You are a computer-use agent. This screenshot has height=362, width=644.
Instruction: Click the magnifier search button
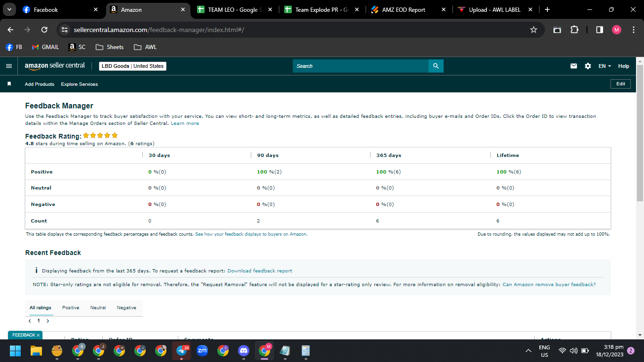(436, 66)
